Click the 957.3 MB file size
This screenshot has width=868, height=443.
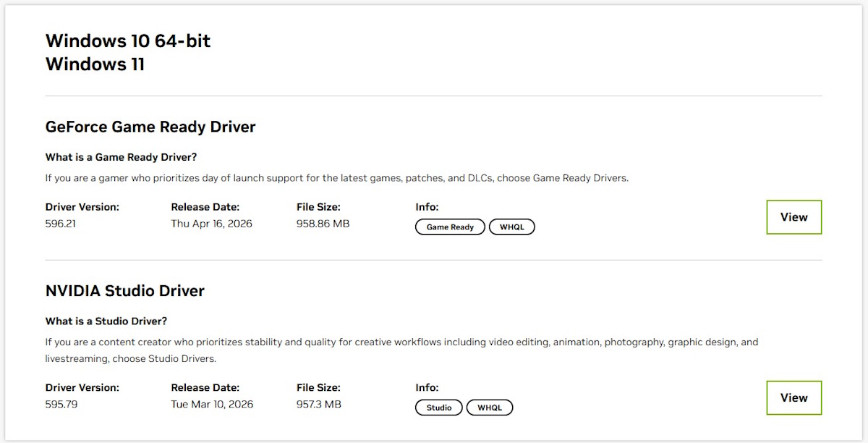(x=318, y=404)
